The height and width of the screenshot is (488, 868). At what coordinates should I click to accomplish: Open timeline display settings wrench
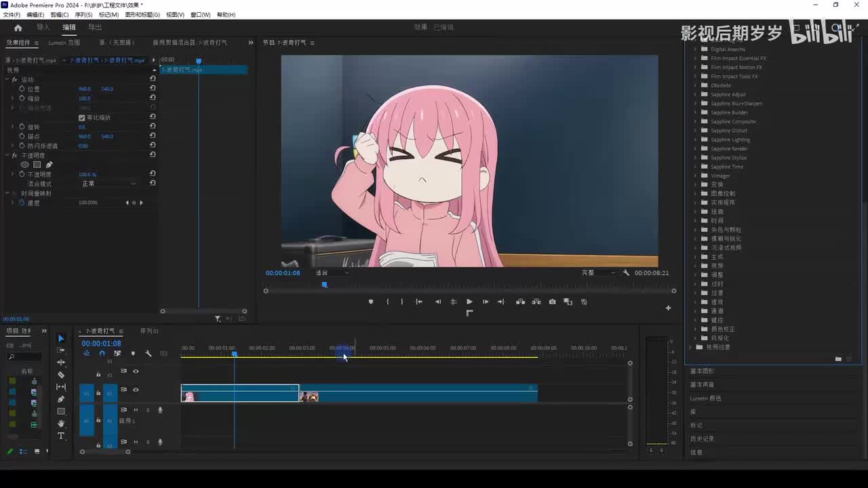(149, 353)
